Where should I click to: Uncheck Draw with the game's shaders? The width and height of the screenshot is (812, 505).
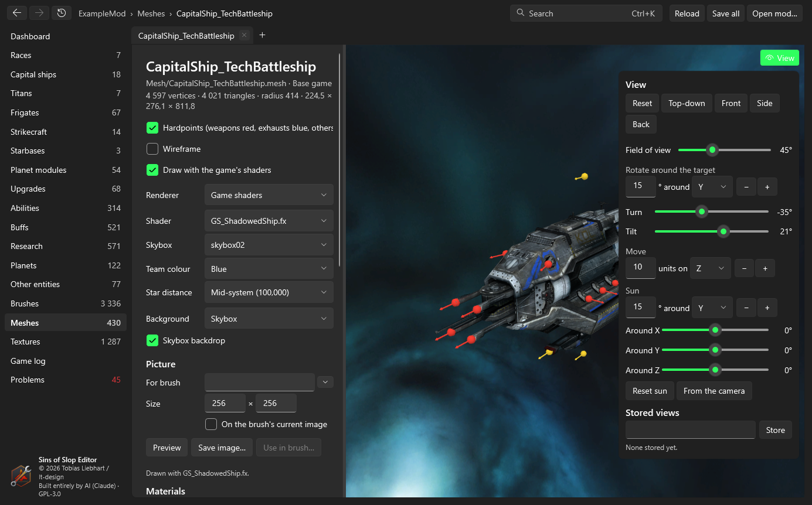click(x=152, y=170)
